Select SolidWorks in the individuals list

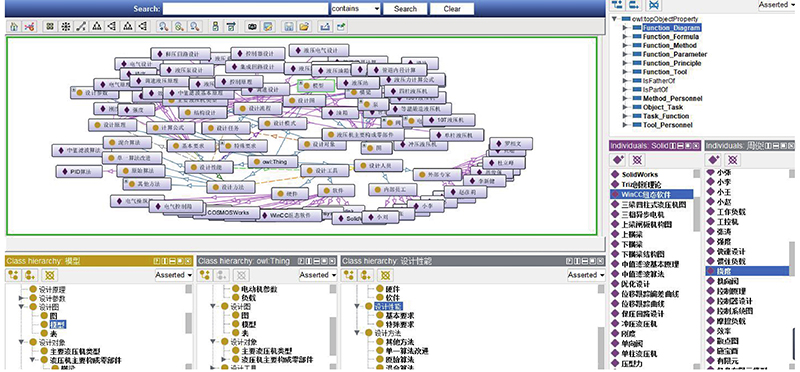point(640,175)
